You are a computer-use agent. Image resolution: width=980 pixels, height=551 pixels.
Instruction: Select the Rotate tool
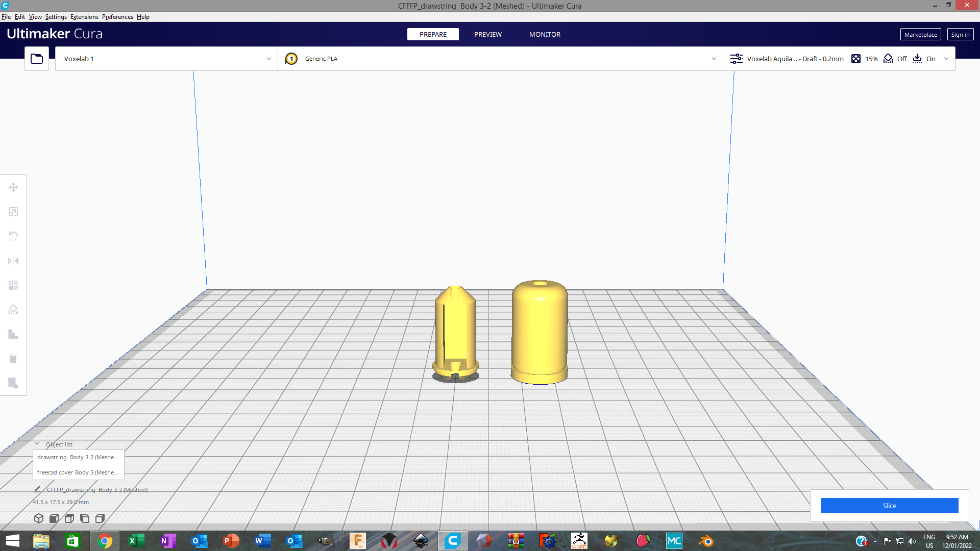(x=13, y=236)
